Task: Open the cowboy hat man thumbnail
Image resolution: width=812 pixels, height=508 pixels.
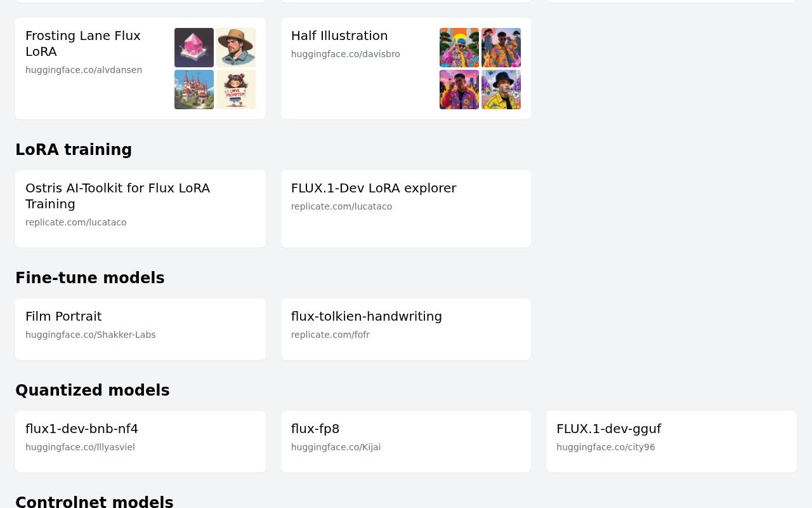Action: click(x=236, y=48)
